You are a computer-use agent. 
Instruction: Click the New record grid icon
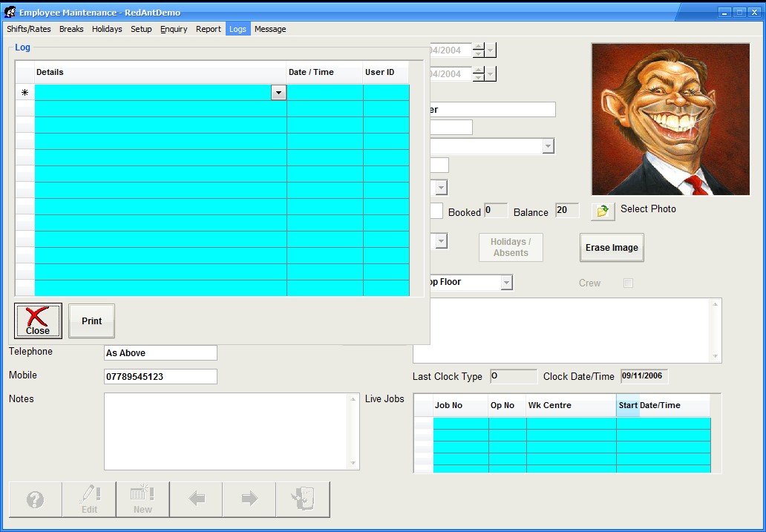(143, 499)
